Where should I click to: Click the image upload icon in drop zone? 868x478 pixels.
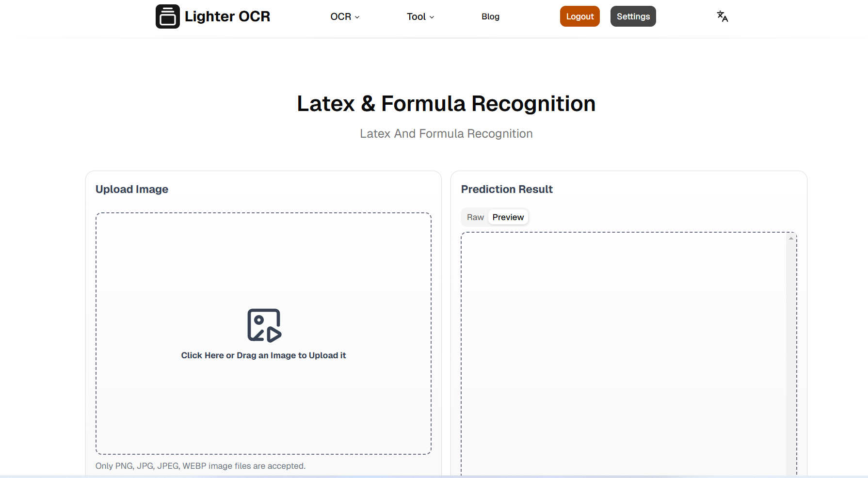(x=263, y=325)
